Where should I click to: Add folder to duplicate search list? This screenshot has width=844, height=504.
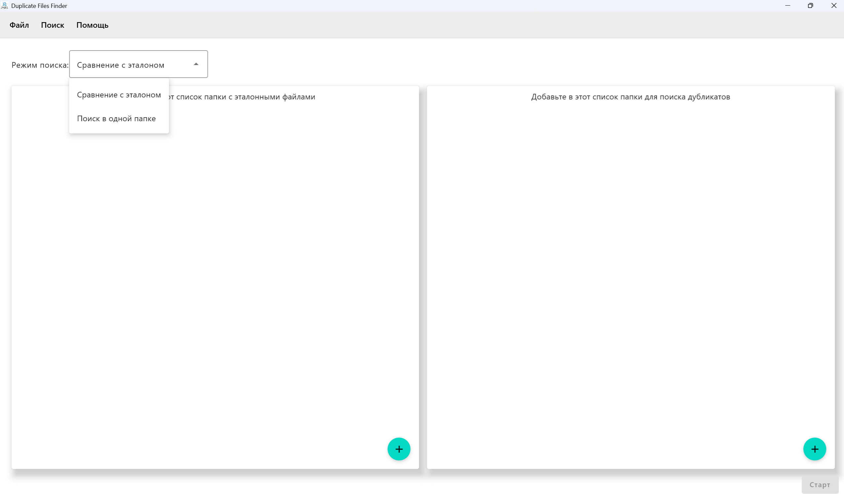814,449
